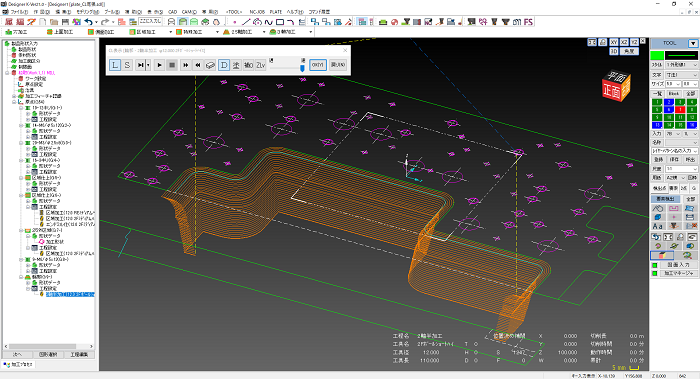Screen dimensions: 700x379
Task: Switch to XZ view button
Action: click(624, 42)
